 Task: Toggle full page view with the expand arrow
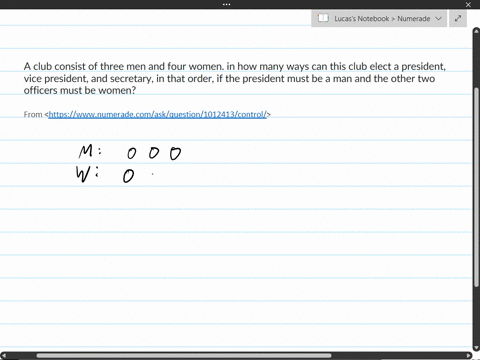[x=458, y=18]
